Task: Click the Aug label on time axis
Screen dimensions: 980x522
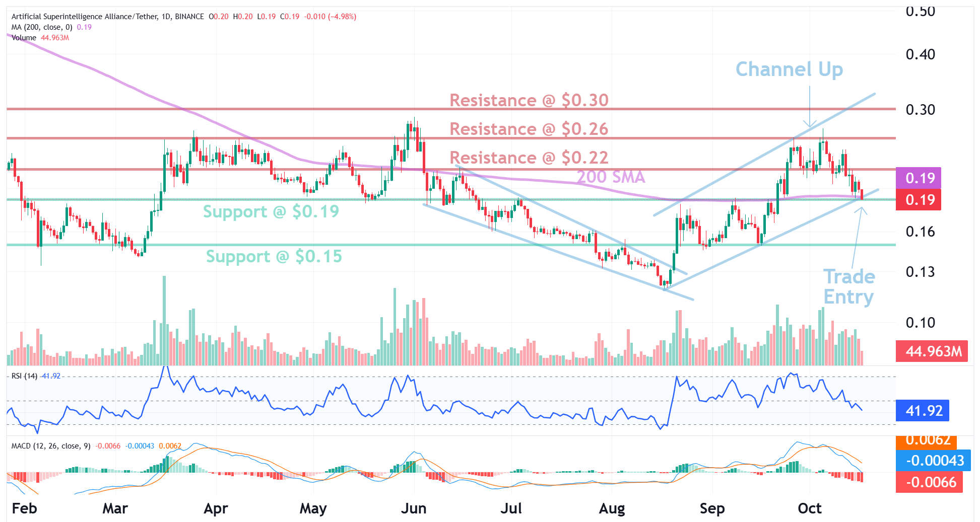Action: coord(612,508)
